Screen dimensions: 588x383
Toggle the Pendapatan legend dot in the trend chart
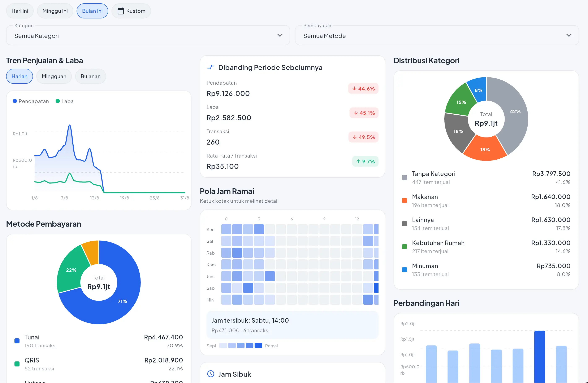15,101
